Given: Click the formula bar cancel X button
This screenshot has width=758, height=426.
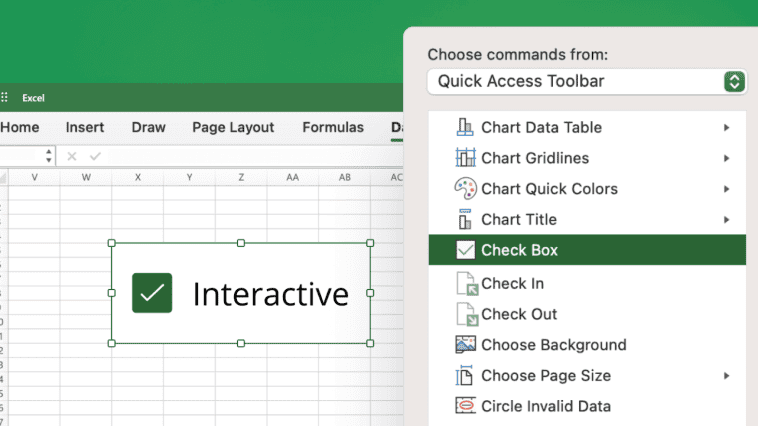Looking at the screenshot, I should [x=72, y=156].
